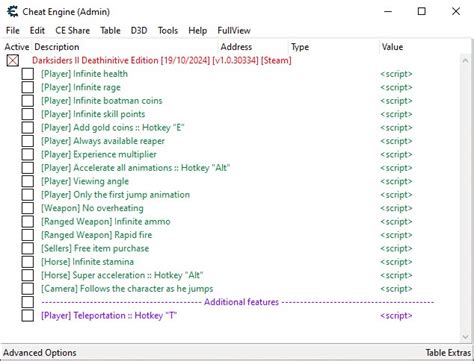Tick Horse Super acceleration checkbox
This screenshot has width=474, height=361.
(x=28, y=275)
